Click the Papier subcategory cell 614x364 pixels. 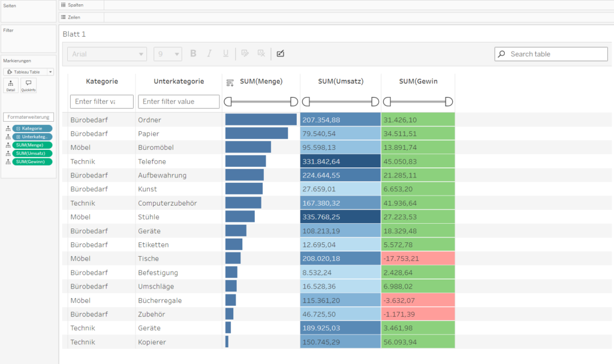179,134
